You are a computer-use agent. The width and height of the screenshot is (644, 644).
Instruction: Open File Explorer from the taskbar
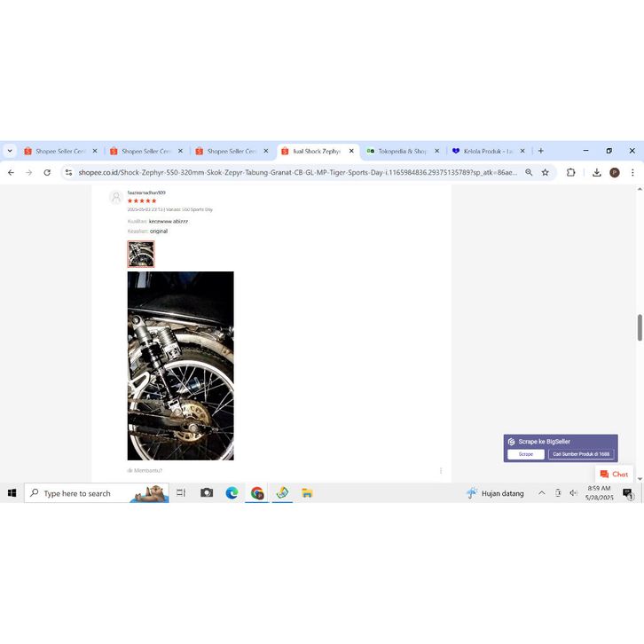point(307,493)
